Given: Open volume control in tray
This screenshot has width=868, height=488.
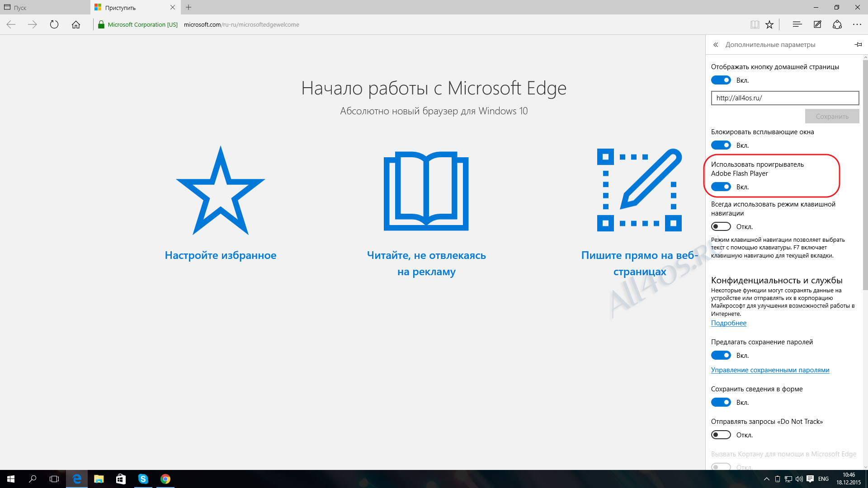Looking at the screenshot, I should coord(799,479).
